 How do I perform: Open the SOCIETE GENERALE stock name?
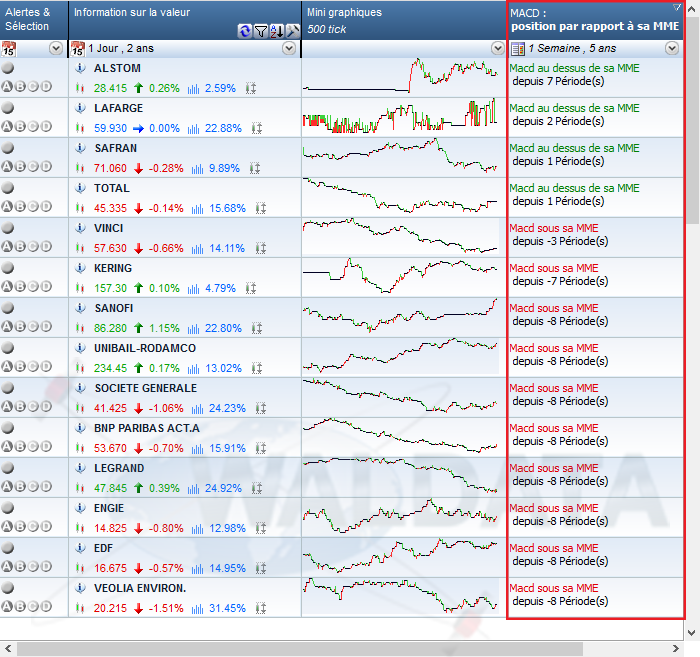(146, 388)
